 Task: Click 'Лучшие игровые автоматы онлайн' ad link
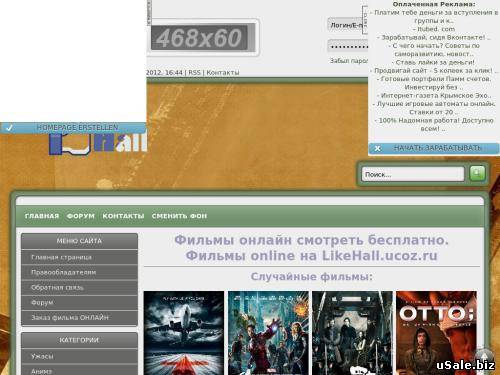click(434, 108)
